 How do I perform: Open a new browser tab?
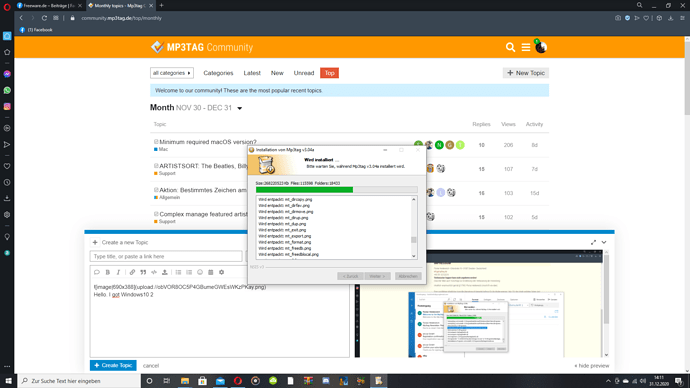pos(161,5)
